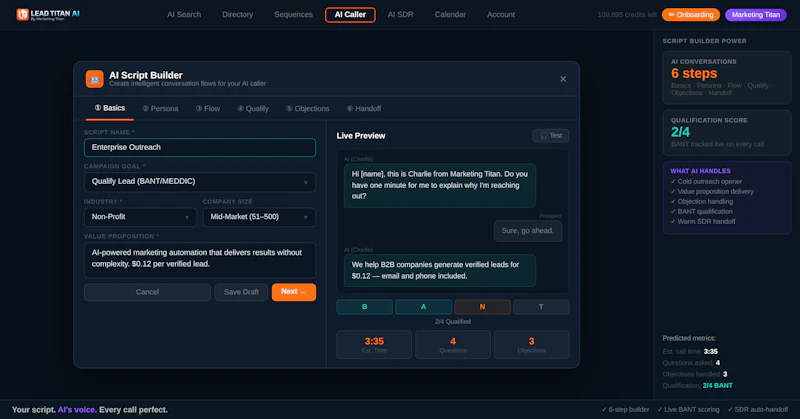
Task: Click the 'Objection handling' list item
Action: [702, 202]
